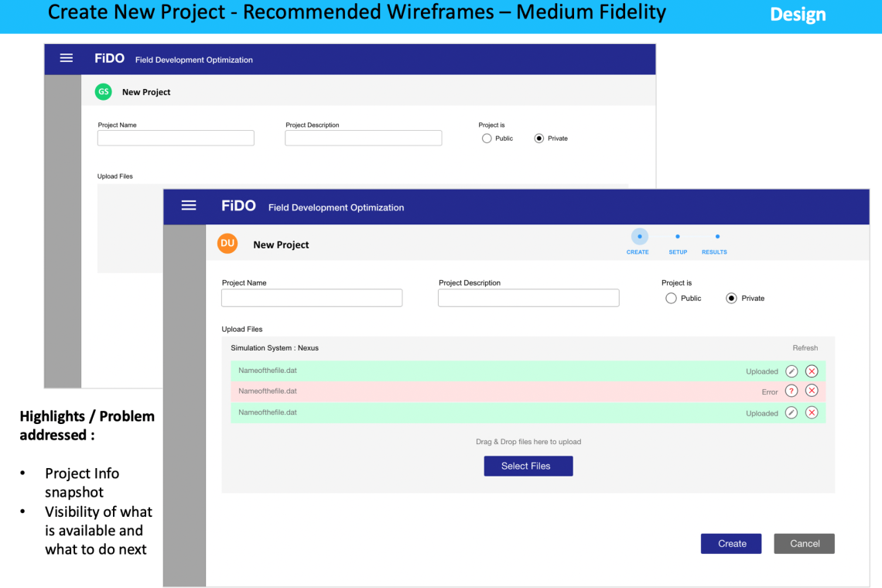Click 'New Project' heading in back window

click(146, 92)
